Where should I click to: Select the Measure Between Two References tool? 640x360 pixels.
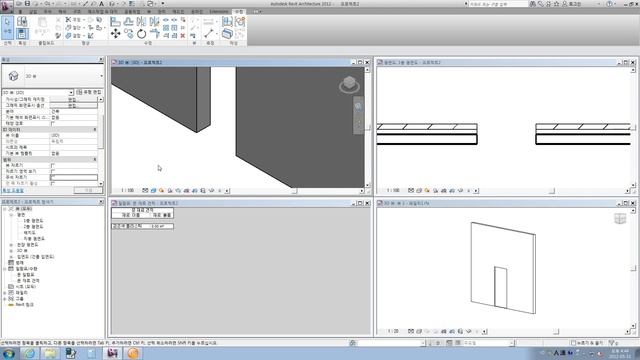[x=209, y=33]
